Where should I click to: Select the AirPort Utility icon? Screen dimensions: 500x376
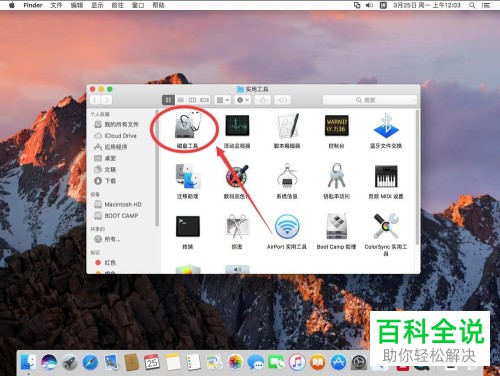tap(287, 226)
